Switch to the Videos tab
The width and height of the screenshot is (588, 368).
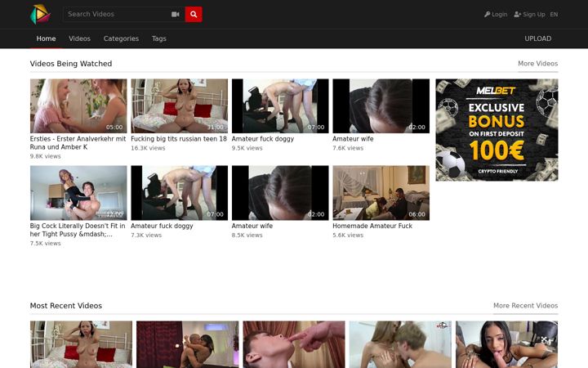click(79, 38)
